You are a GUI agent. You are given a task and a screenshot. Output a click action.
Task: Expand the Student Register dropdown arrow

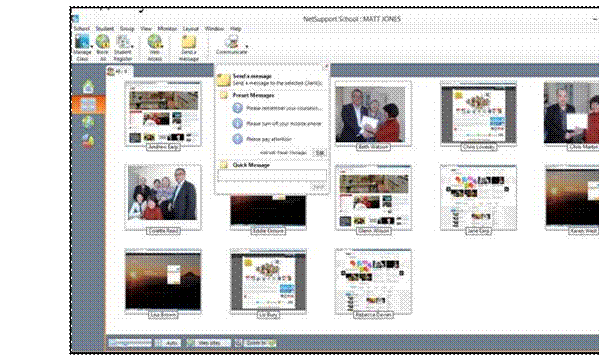pyautogui.click(x=132, y=47)
